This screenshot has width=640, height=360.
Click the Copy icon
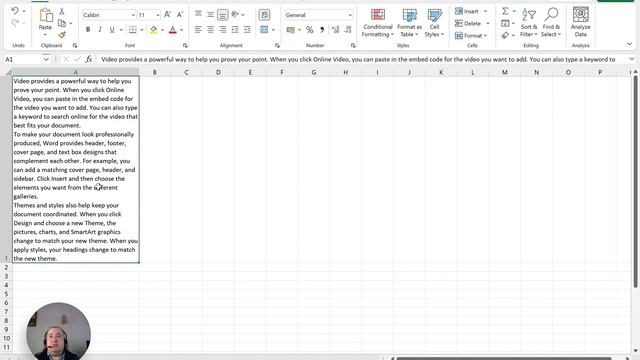pyautogui.click(x=62, y=23)
